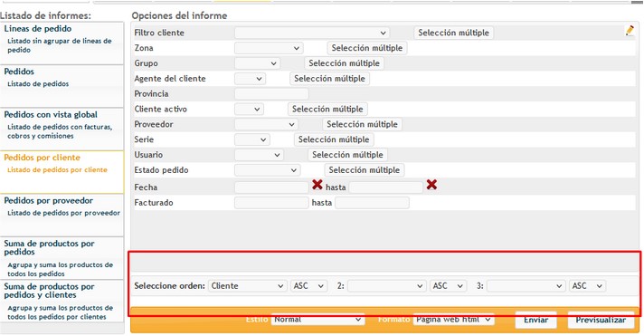Click Selección múltiple for Proveedor
Viewport: 644px width, 336px height.
point(362,124)
